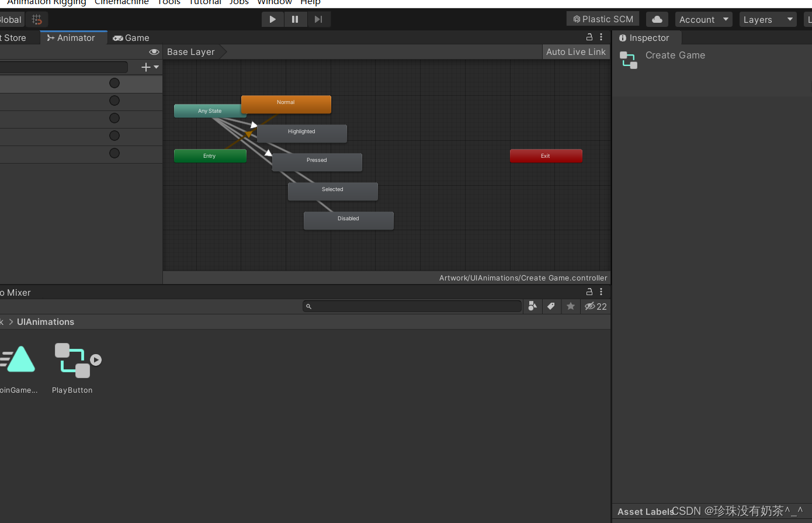Open the Project window three-dot menu
The height and width of the screenshot is (523, 812).
click(601, 292)
